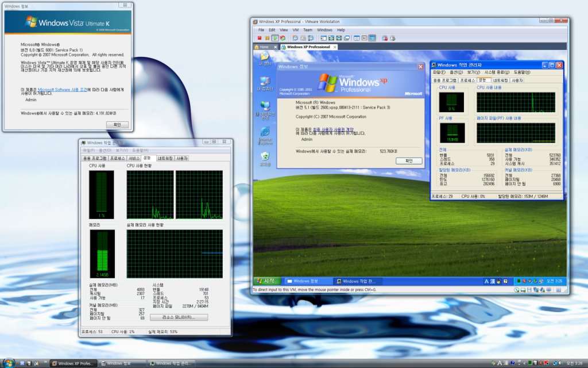Open 옵션(O) menu in XP Task Manager
588x368 pixels.
tap(456, 72)
